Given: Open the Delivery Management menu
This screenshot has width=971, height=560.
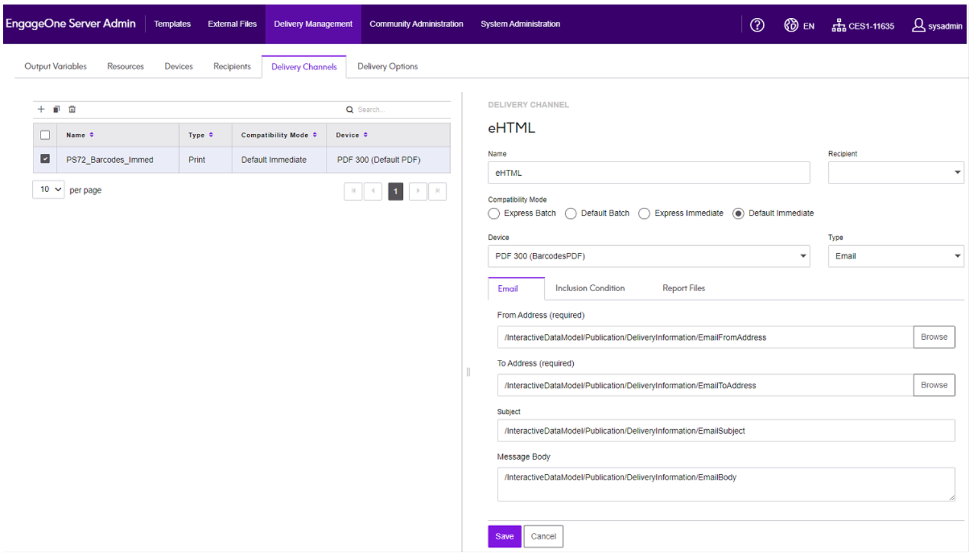Looking at the screenshot, I should coord(313,24).
